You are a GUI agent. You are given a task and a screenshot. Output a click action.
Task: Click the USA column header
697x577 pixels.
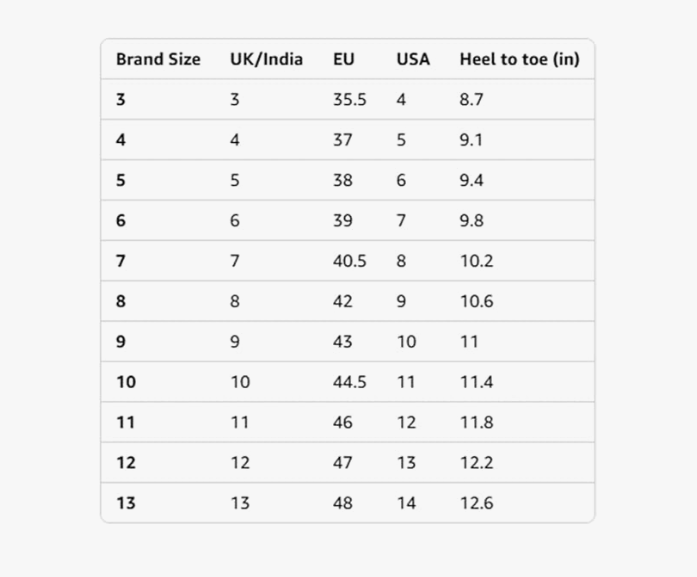pos(413,59)
